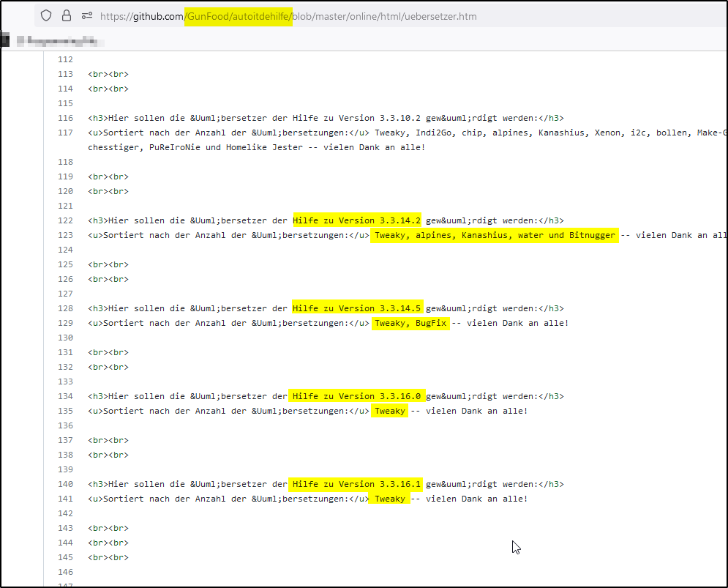Click line number 122
The image size is (728, 588).
65,220
